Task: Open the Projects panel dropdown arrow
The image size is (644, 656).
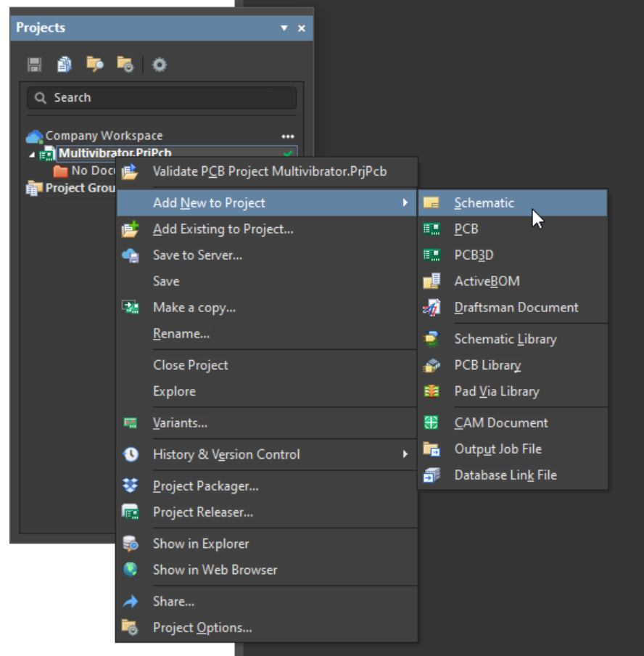Action: coord(284,28)
